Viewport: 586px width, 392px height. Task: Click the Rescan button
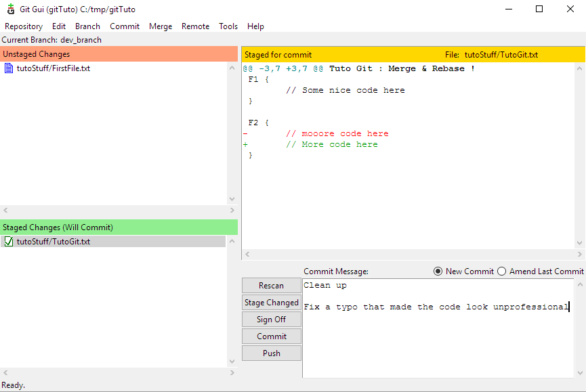pos(272,286)
